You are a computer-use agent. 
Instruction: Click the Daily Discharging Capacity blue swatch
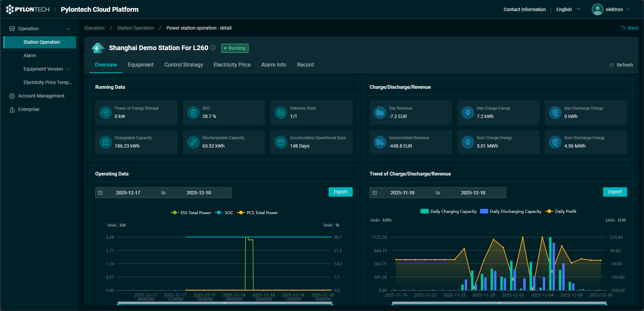tap(484, 211)
